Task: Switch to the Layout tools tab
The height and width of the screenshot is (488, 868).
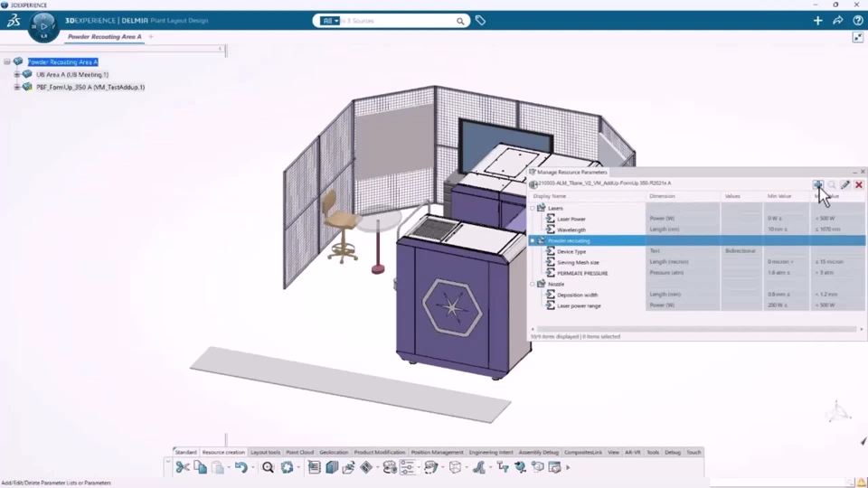Action: tap(265, 452)
